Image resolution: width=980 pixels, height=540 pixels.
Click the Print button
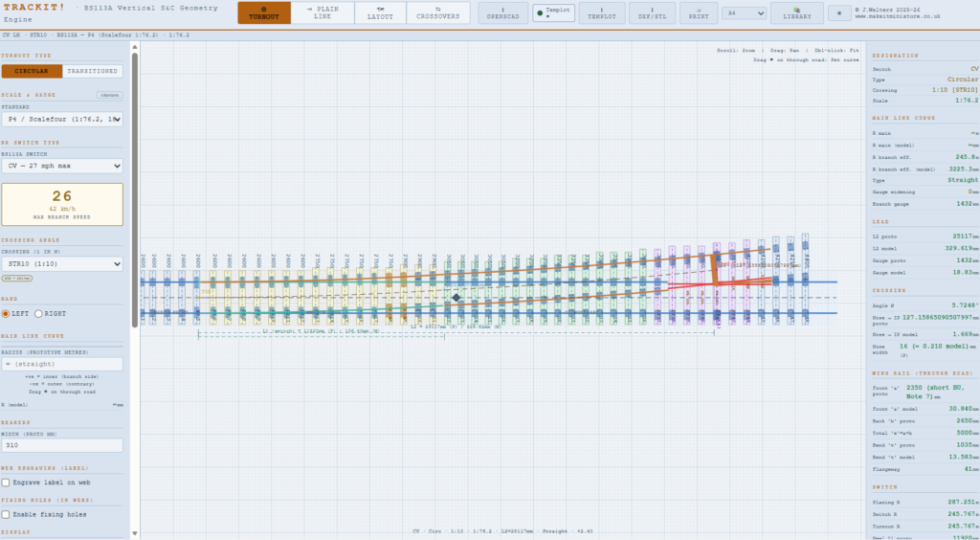(699, 13)
